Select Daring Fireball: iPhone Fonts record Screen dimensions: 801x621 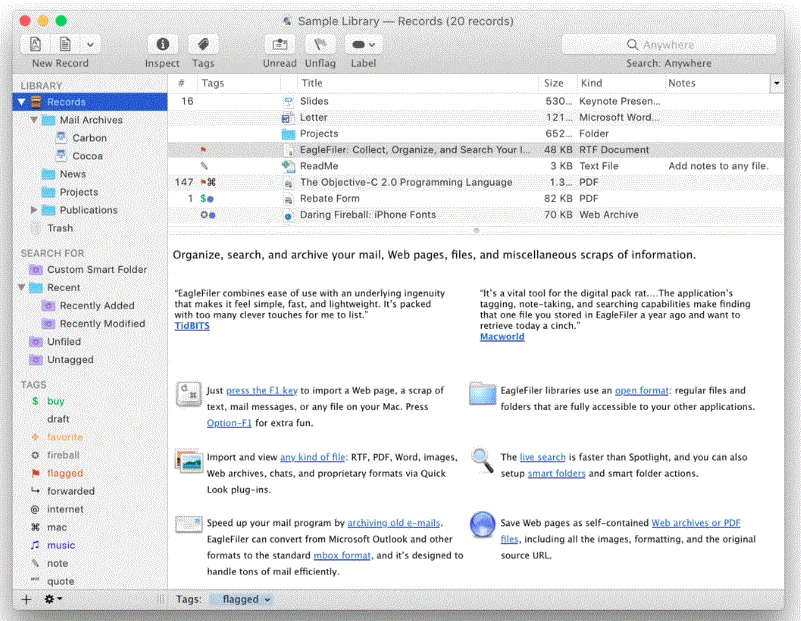(476, 215)
